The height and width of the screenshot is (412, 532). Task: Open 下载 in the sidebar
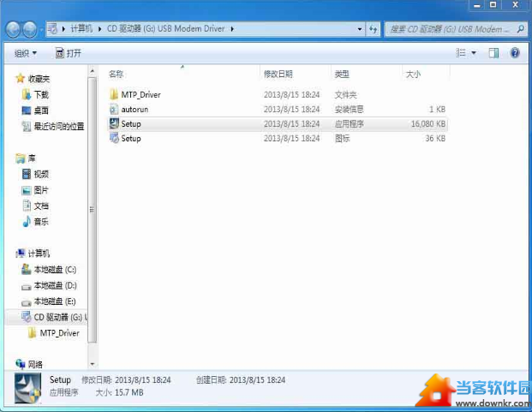(x=36, y=94)
